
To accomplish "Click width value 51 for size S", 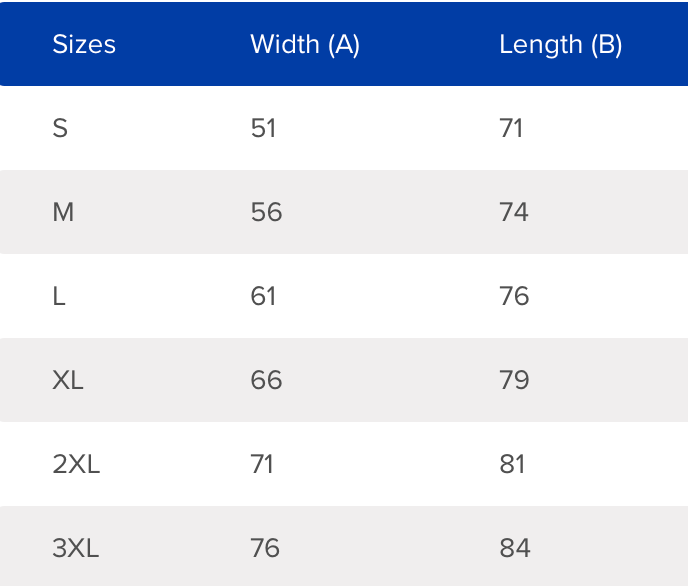I will point(263,128).
